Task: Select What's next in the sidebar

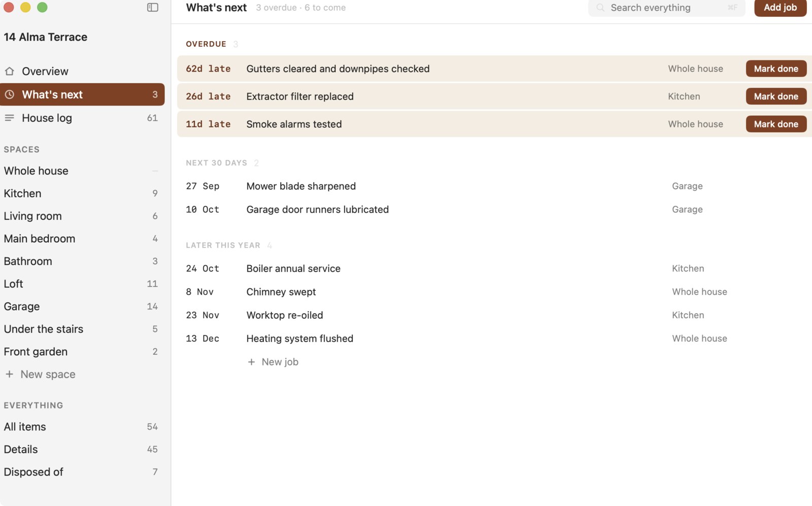Action: coord(82,94)
